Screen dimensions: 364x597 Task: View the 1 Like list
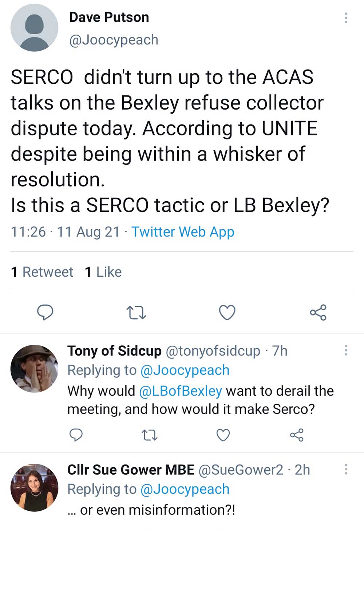point(103,272)
